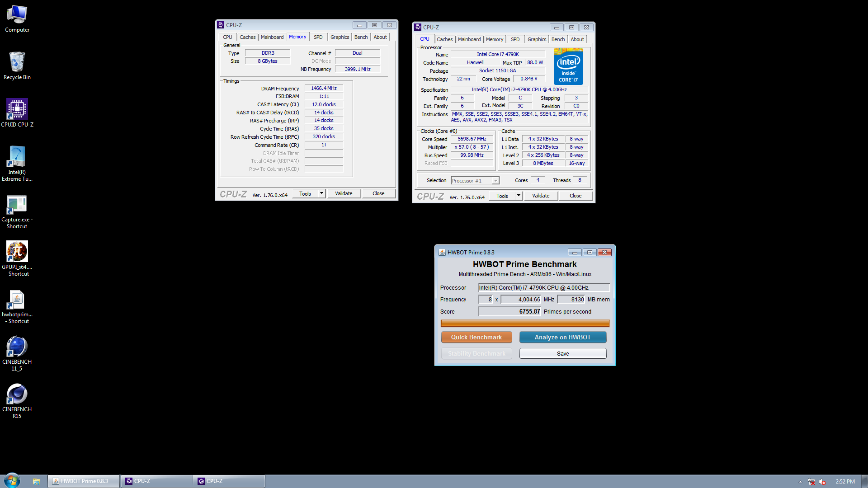Open hwbotprime shortcut on desktop

(x=17, y=306)
